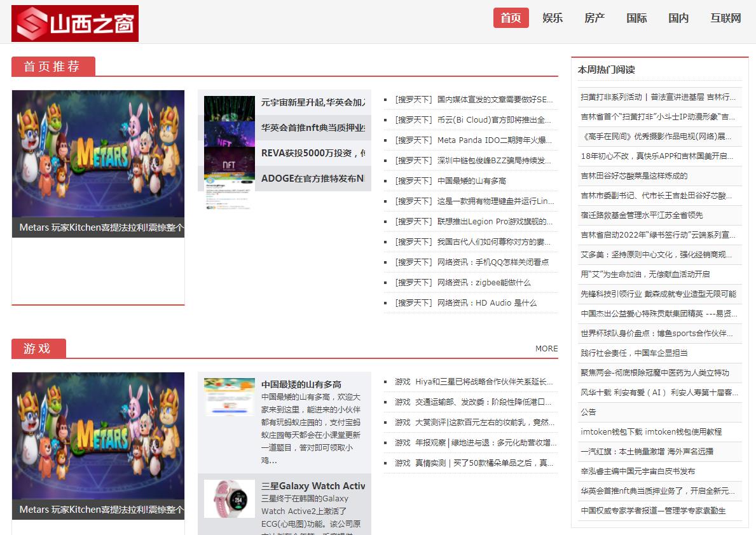Open 三星Galaxy Watch Activ article title
This screenshot has height=535, width=756.
(313, 486)
